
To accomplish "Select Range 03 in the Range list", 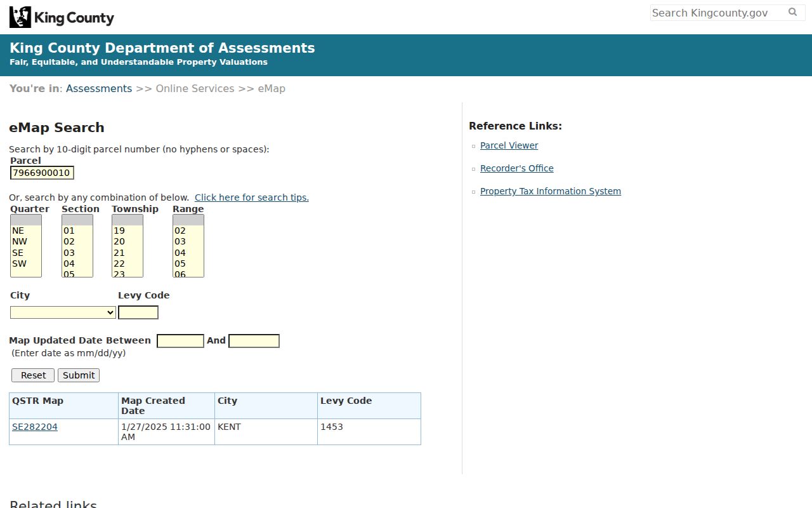I will pyautogui.click(x=188, y=241).
